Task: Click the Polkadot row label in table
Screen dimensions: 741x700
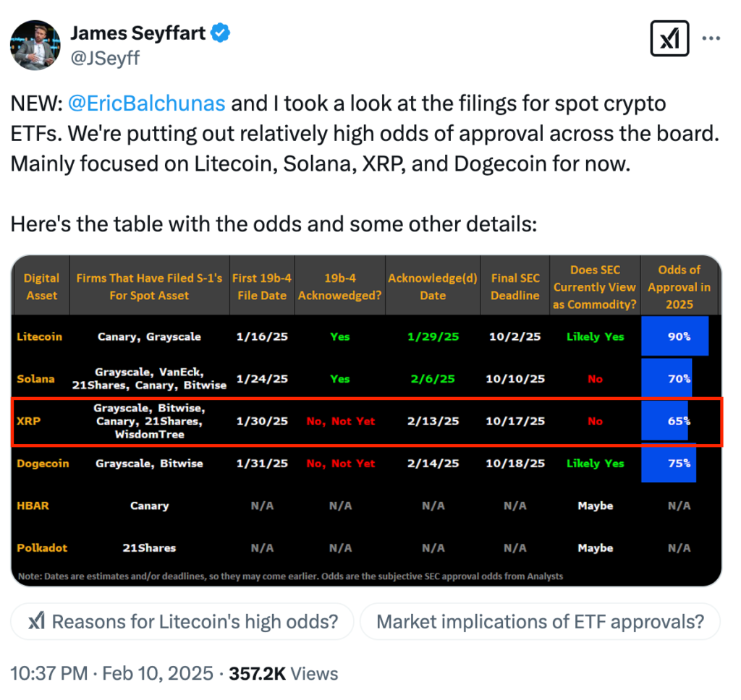Action: 42,548
